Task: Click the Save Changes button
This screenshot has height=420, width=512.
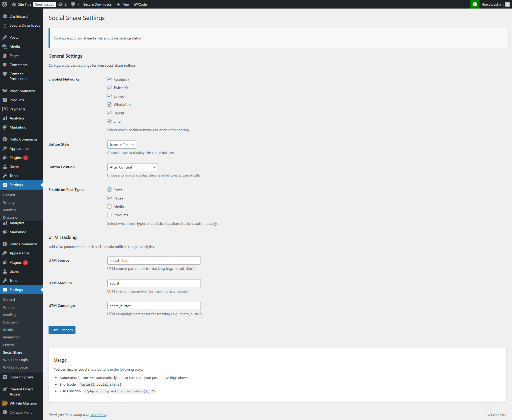Action: coord(62,330)
